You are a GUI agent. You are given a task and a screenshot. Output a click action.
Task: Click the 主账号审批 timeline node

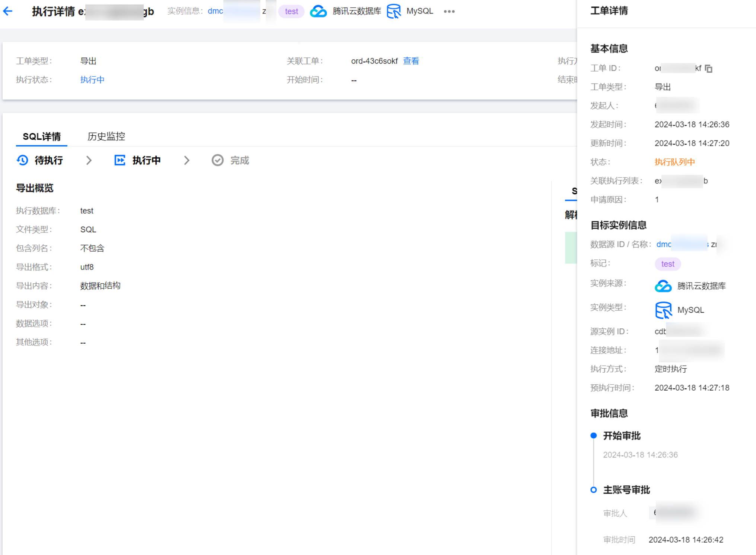(x=594, y=490)
